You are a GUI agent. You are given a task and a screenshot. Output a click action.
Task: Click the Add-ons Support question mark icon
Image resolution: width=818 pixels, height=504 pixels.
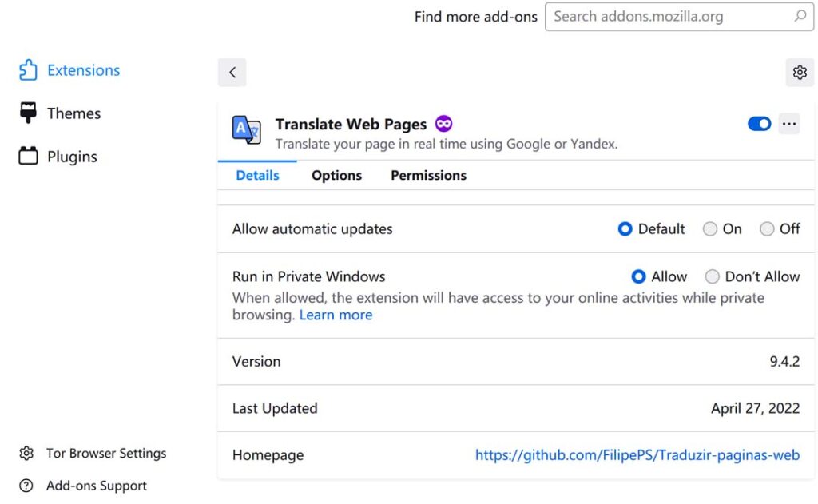click(26, 485)
